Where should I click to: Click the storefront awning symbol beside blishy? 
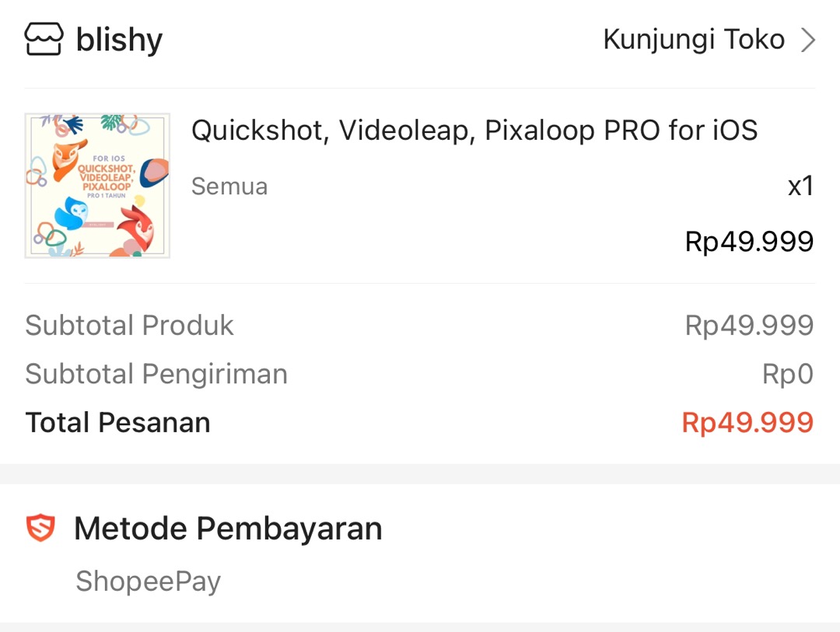44,37
